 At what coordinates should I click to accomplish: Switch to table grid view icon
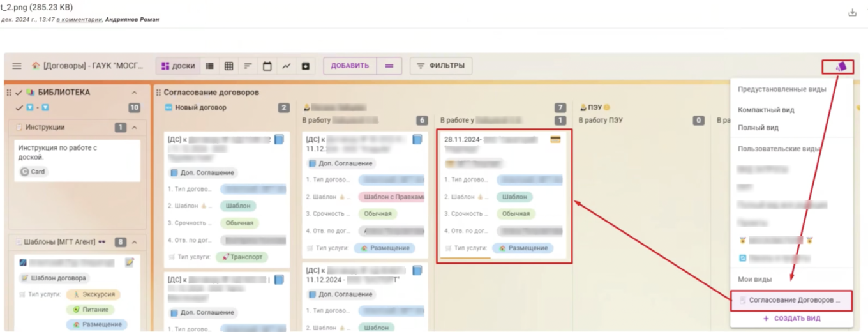(228, 66)
